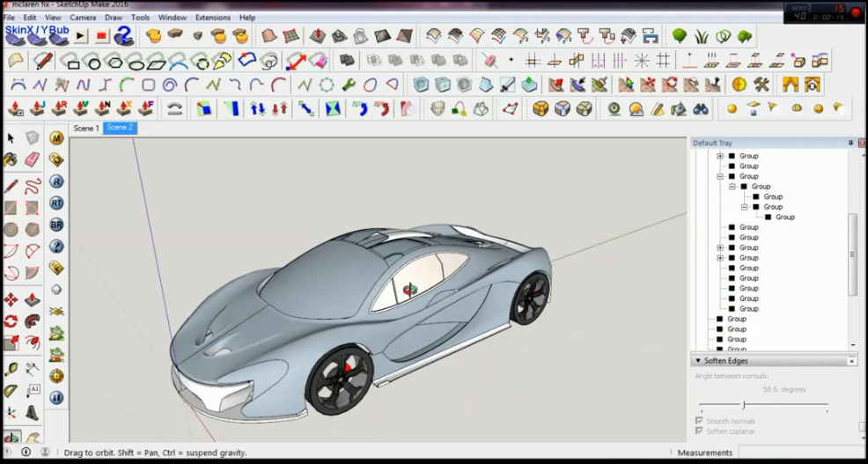Open the Draw menu
Screen dimensions: 868x464
click(x=114, y=18)
